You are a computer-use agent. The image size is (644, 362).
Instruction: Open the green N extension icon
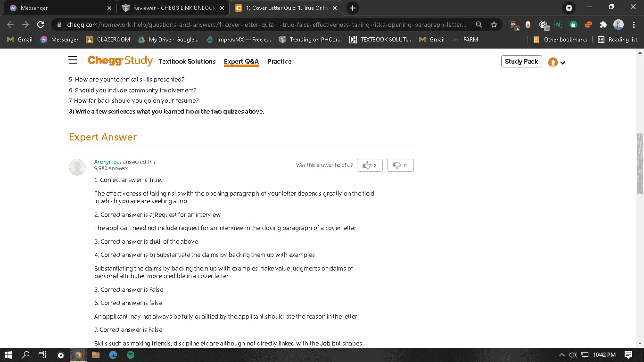click(x=558, y=25)
